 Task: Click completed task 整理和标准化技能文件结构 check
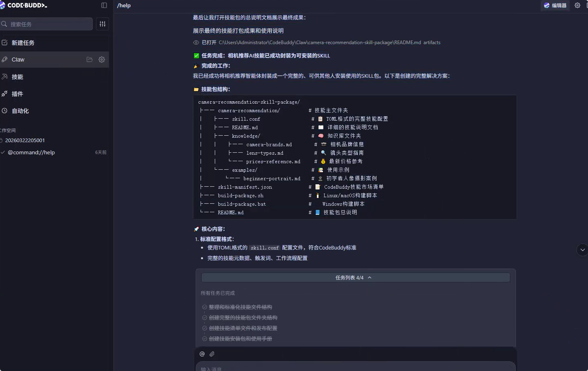tap(205, 307)
